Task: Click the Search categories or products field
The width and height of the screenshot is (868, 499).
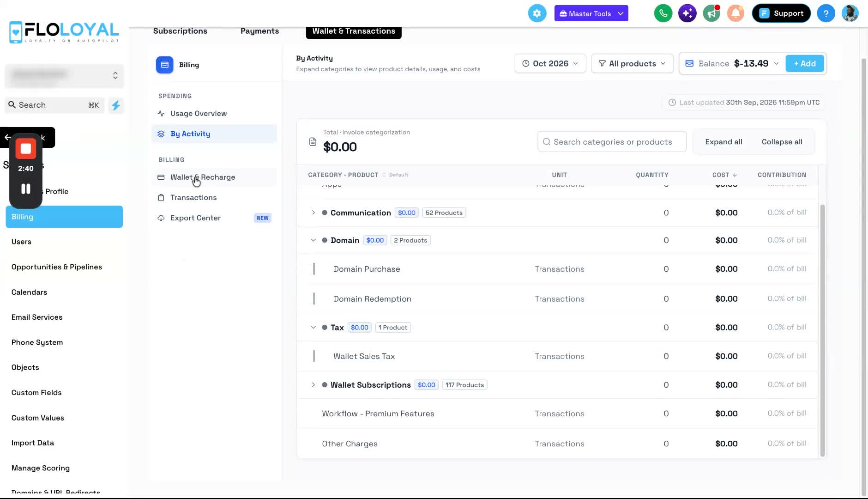Action: (612, 142)
